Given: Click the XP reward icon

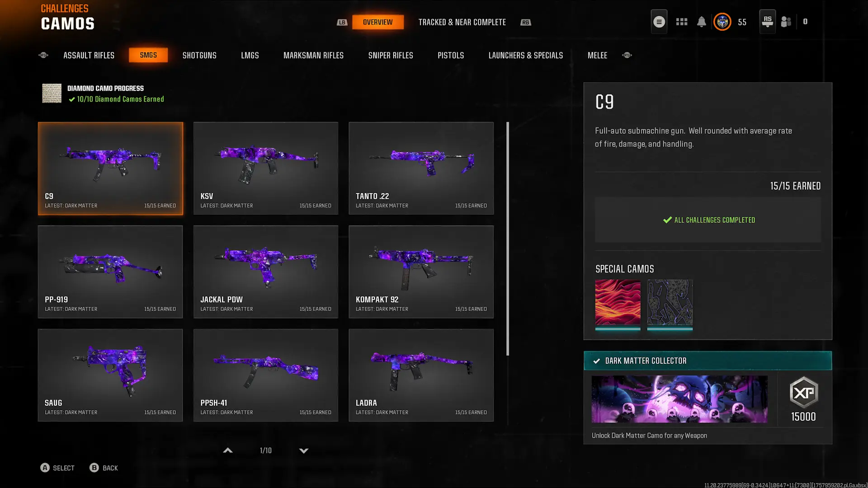Looking at the screenshot, I should (x=803, y=392).
